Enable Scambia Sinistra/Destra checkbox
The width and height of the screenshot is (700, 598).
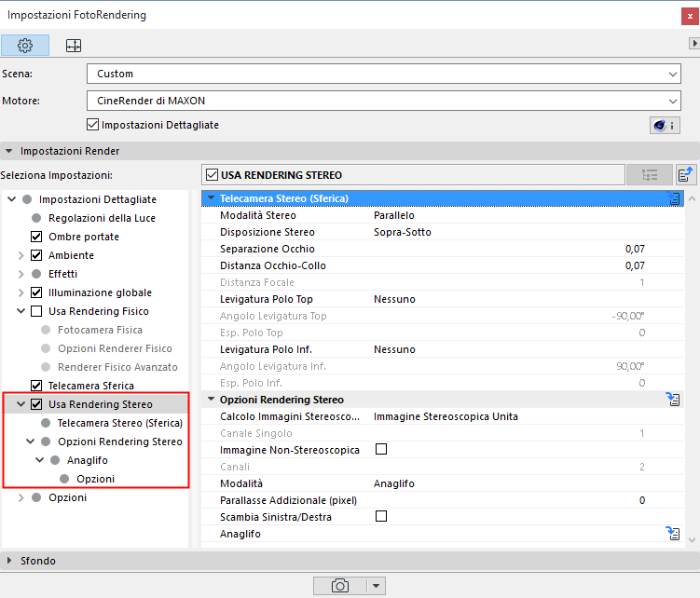381,516
